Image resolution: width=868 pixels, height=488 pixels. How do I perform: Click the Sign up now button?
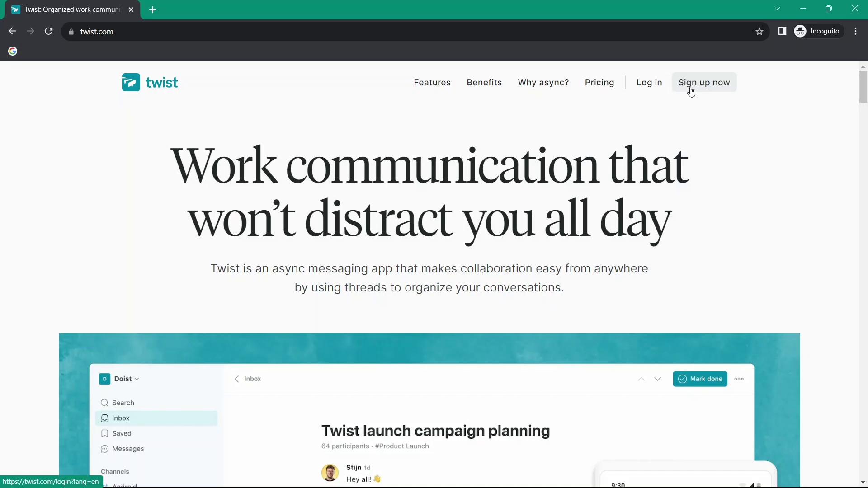click(704, 82)
